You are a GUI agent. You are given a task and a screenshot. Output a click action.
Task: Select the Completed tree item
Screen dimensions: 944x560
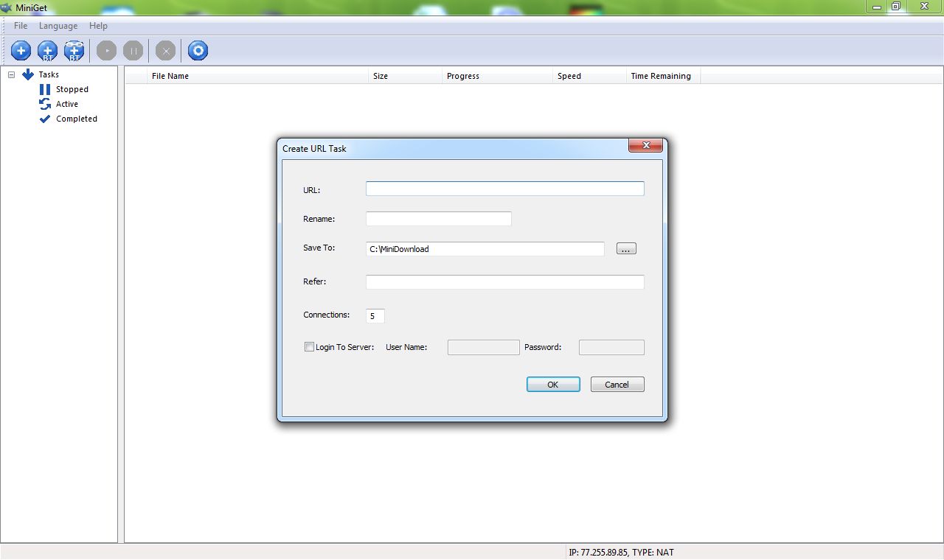click(77, 119)
